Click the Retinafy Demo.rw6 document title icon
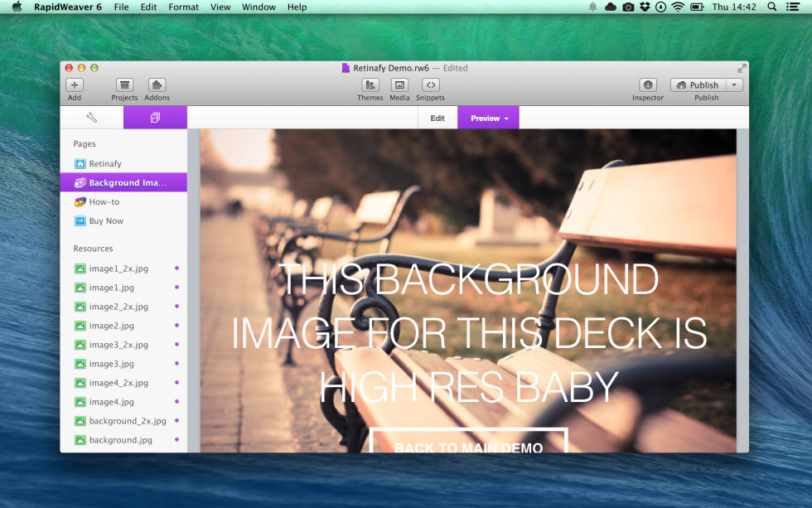This screenshot has width=812, height=508. click(346, 68)
